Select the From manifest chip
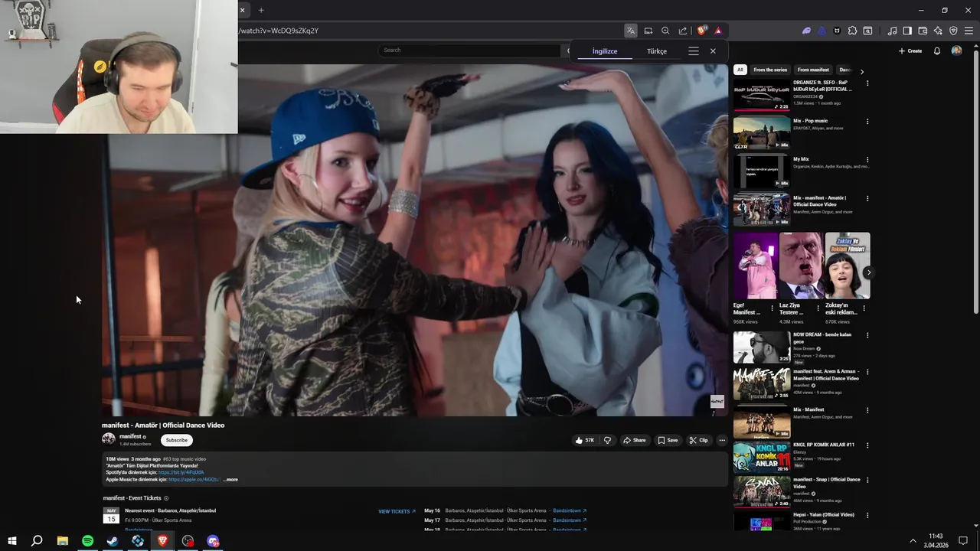980x551 pixels. pyautogui.click(x=813, y=70)
